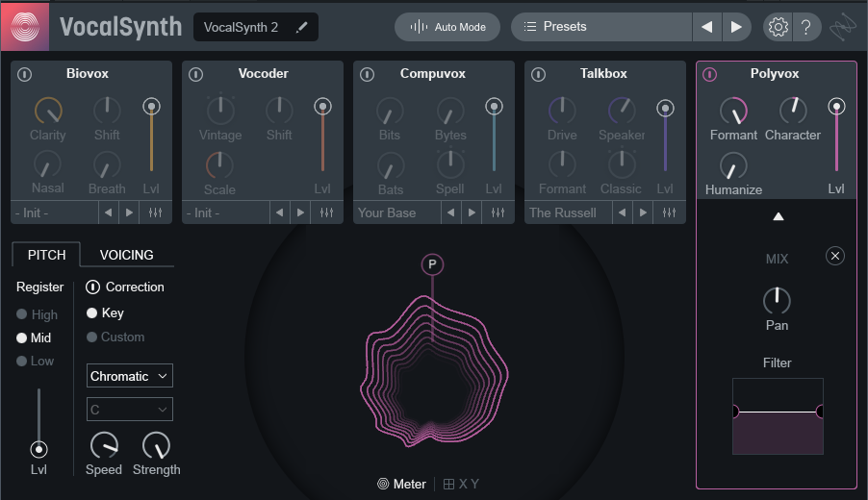
Task: Open Compuvox Your Base preset selector
Action: click(396, 212)
